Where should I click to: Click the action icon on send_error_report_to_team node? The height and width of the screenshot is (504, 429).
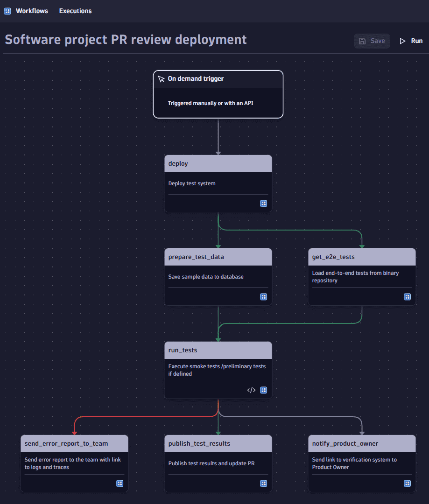tap(120, 483)
